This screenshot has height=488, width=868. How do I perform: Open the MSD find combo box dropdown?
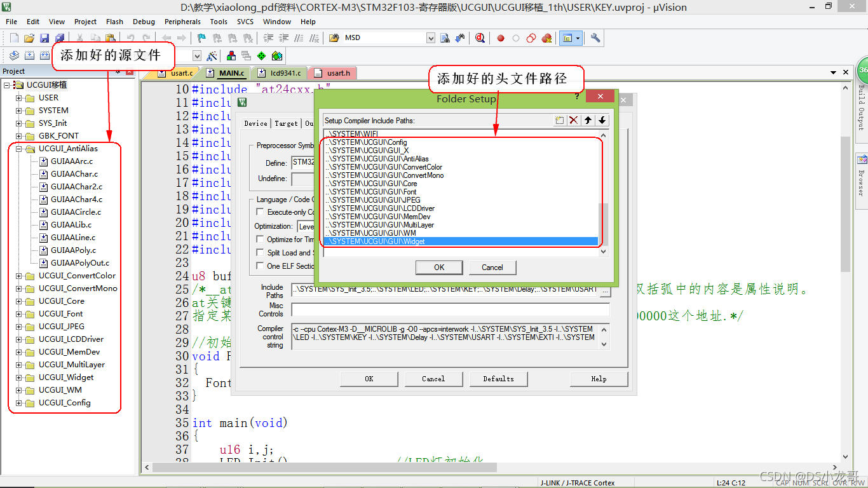(431, 38)
